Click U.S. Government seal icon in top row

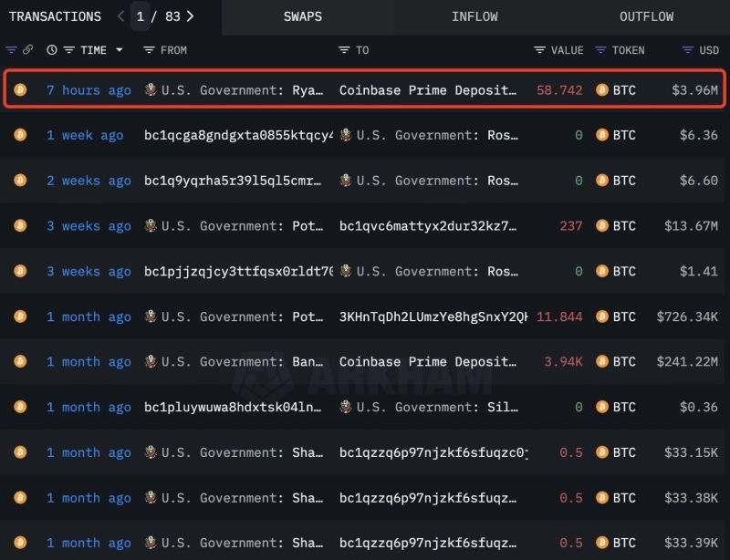(x=151, y=90)
